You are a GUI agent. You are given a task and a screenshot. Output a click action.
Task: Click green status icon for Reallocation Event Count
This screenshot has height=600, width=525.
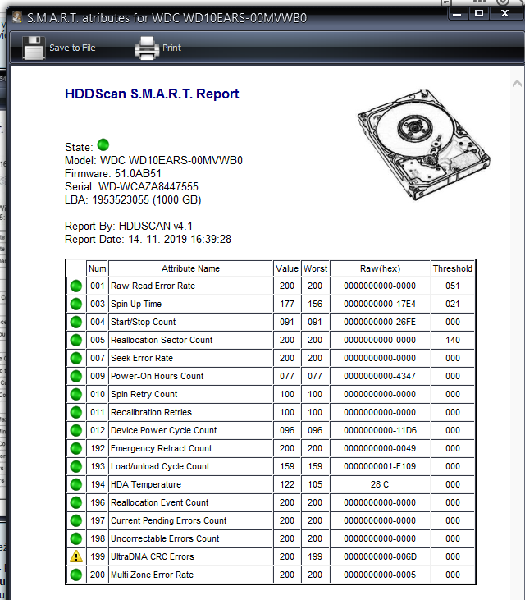point(76,502)
